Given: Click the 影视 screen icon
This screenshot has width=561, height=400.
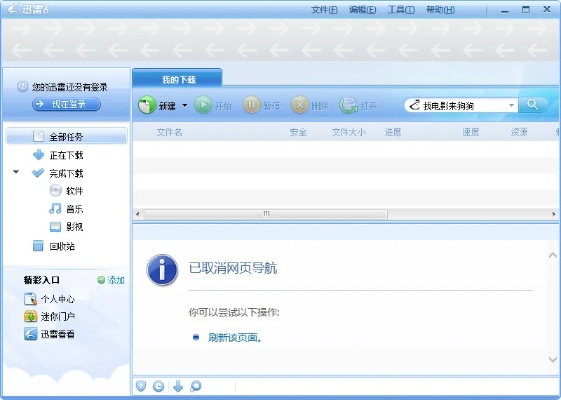Looking at the screenshot, I should click(55, 226).
